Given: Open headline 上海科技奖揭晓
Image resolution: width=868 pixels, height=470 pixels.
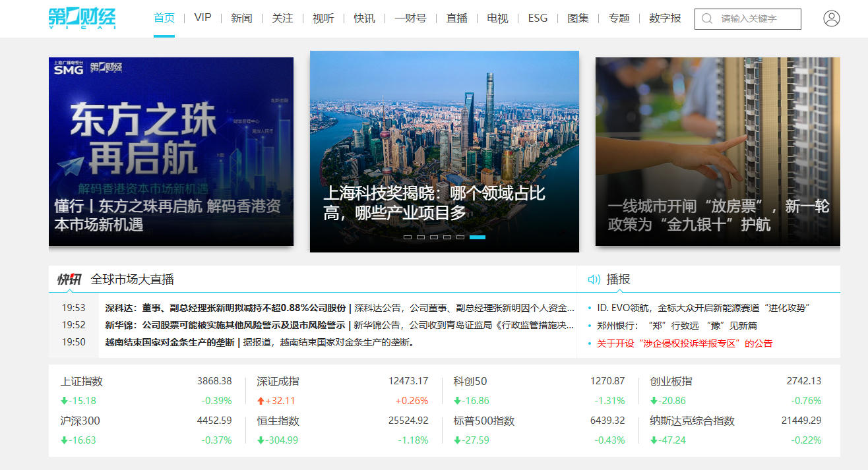Looking at the screenshot, I should click(x=434, y=203).
